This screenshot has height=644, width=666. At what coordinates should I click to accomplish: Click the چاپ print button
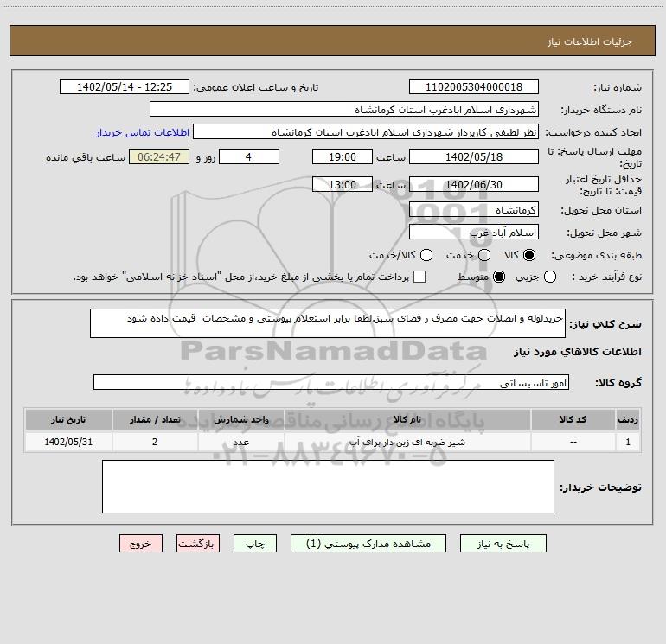255,544
